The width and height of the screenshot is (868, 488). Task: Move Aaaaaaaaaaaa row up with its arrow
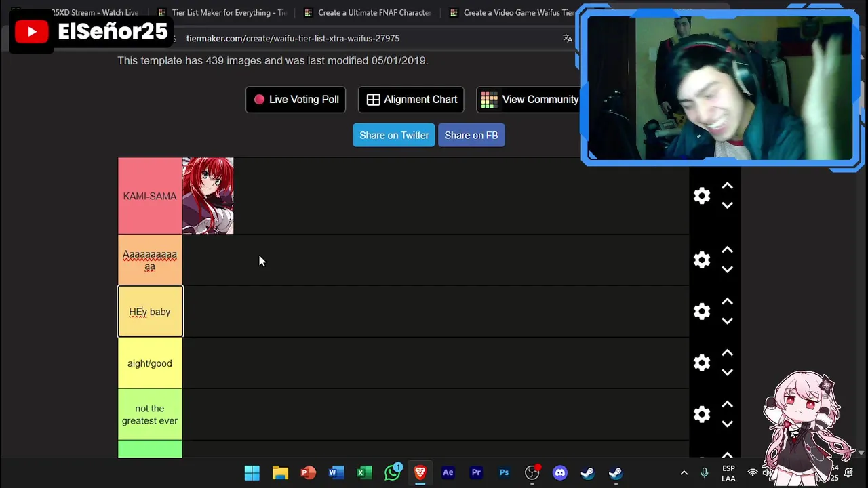pyautogui.click(x=727, y=250)
